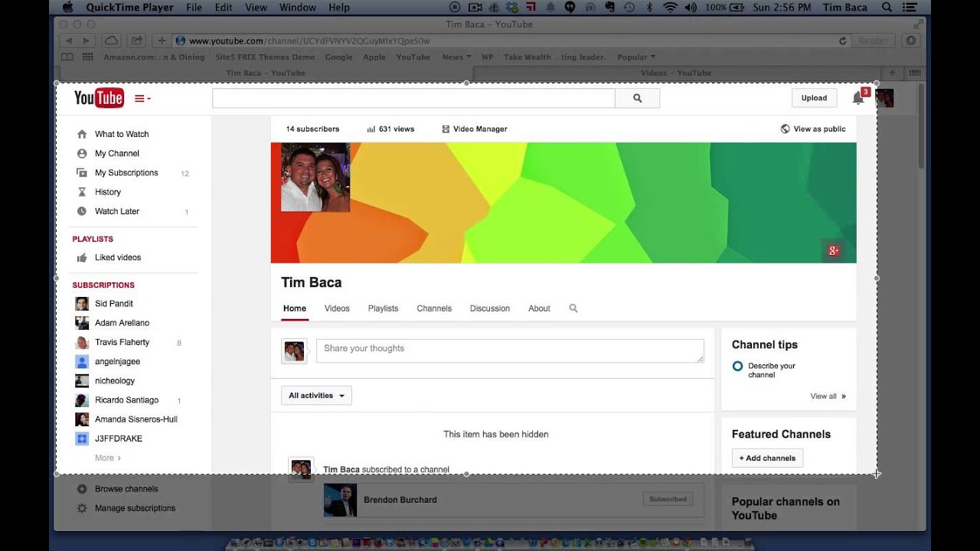Open the Window menu

[298, 8]
